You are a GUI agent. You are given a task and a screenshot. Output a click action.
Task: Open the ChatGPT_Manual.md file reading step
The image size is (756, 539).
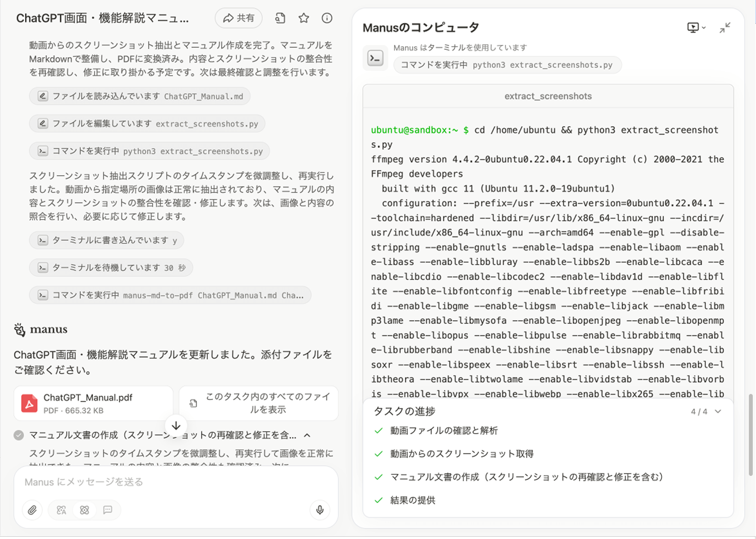coord(140,96)
